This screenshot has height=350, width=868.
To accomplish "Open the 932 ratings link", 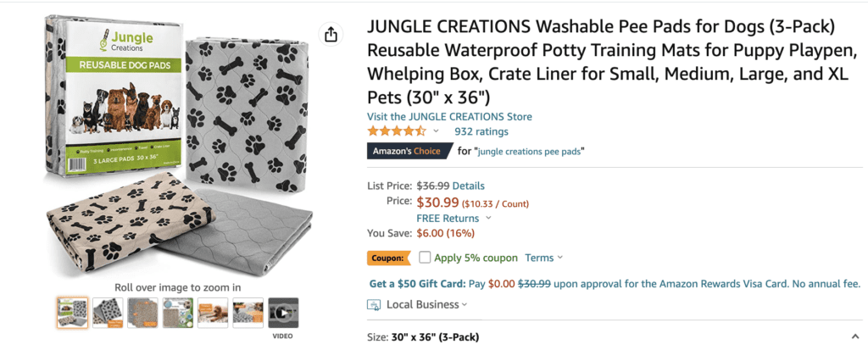I will [x=481, y=131].
